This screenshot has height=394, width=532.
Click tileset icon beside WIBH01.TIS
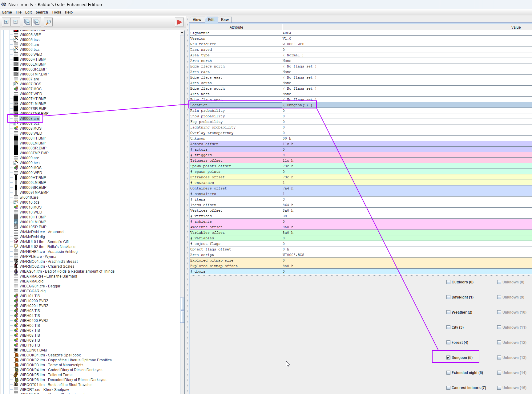(16, 296)
